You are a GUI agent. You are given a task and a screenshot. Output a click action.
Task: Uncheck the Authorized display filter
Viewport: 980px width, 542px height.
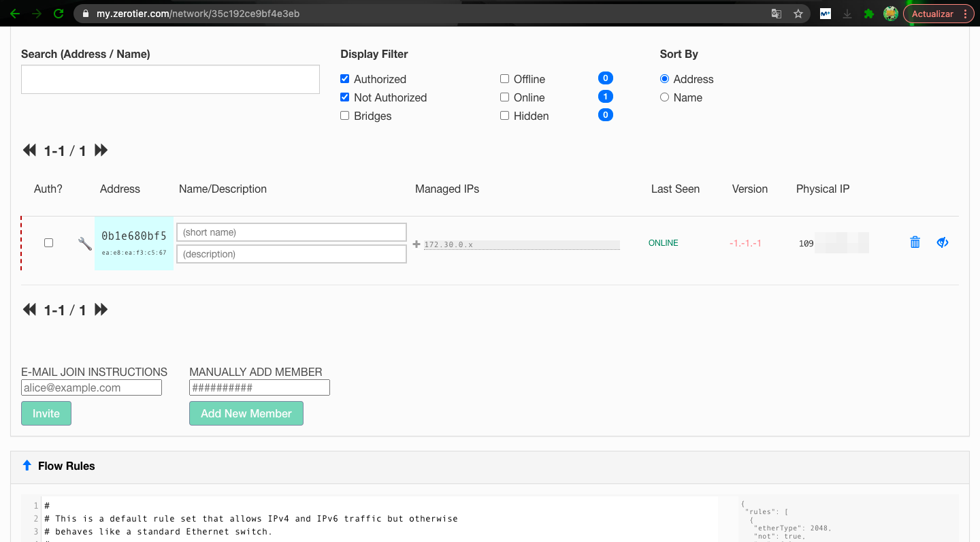(345, 79)
